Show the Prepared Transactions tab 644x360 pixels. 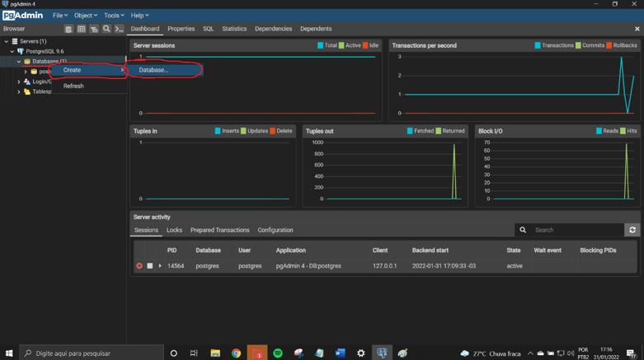219,231
